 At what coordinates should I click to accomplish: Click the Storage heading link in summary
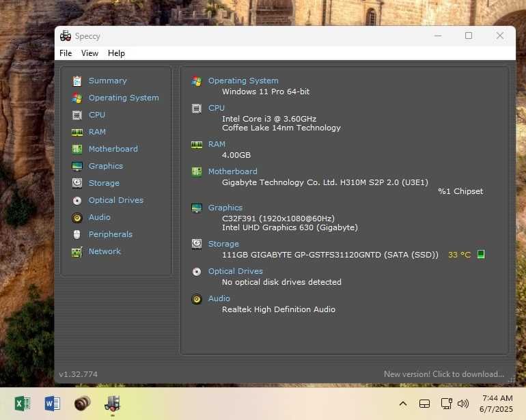point(224,244)
